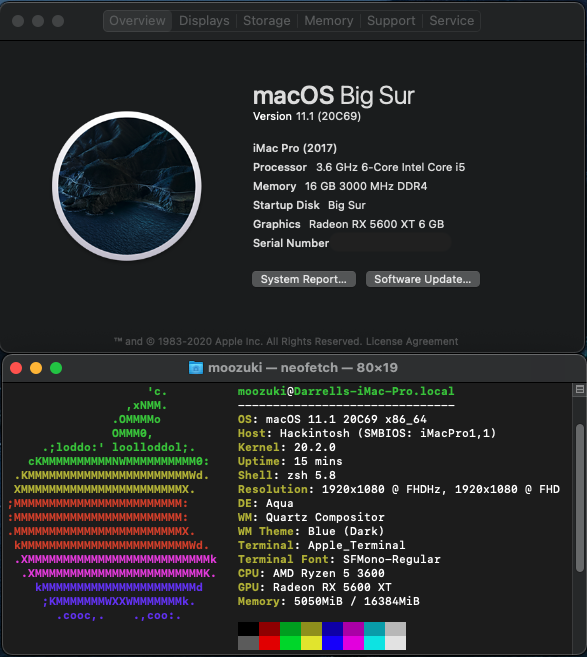Click the dark blue color block

pos(332,629)
